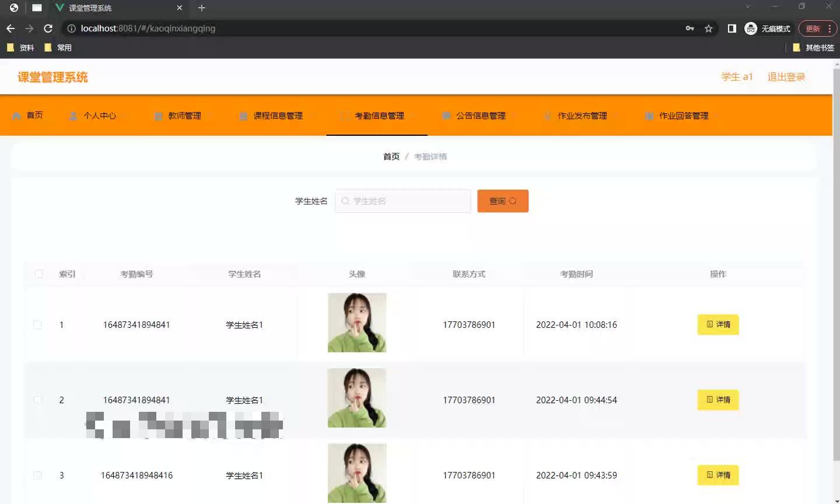Click the magnifier icon inside 查询 button
The image size is (840, 504).
pos(512,201)
